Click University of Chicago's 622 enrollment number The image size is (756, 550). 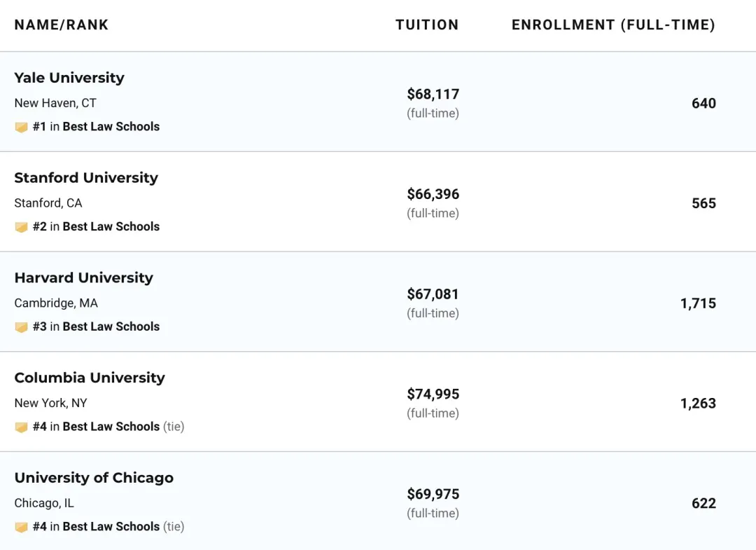[x=703, y=504]
